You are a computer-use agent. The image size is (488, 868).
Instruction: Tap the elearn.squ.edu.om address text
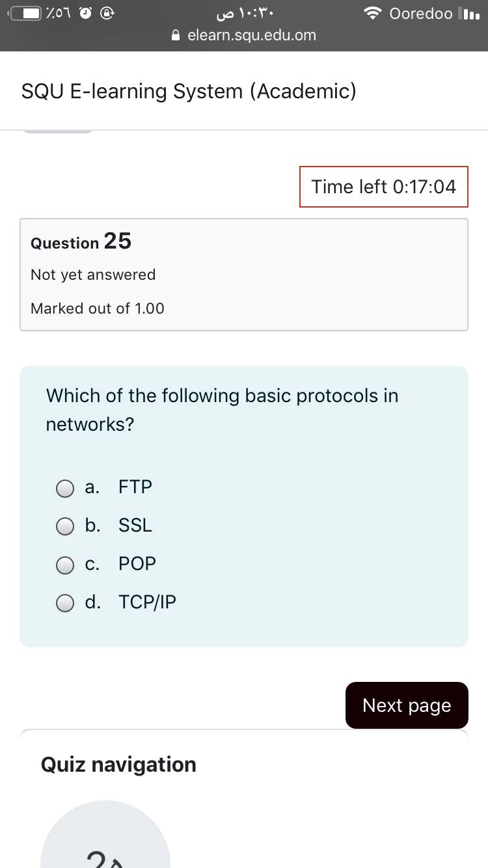251,36
